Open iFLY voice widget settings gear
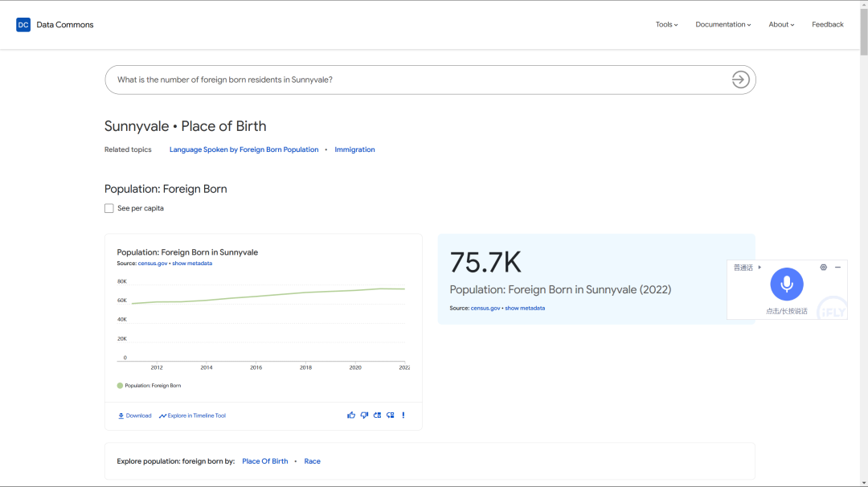This screenshot has height=487, width=868. point(823,268)
